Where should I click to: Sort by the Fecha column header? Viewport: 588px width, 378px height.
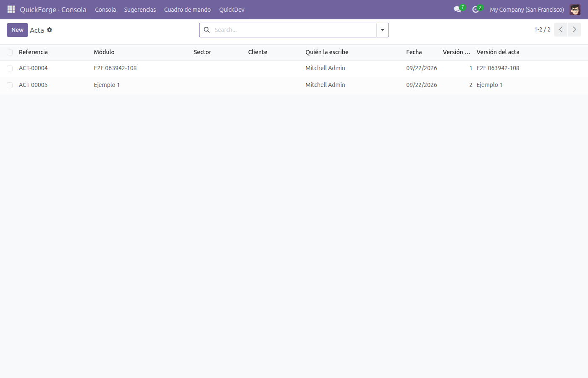click(x=414, y=52)
